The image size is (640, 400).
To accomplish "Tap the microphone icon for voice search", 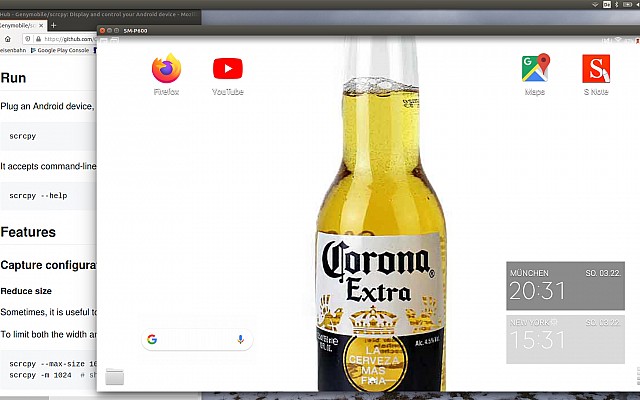I will 241,339.
